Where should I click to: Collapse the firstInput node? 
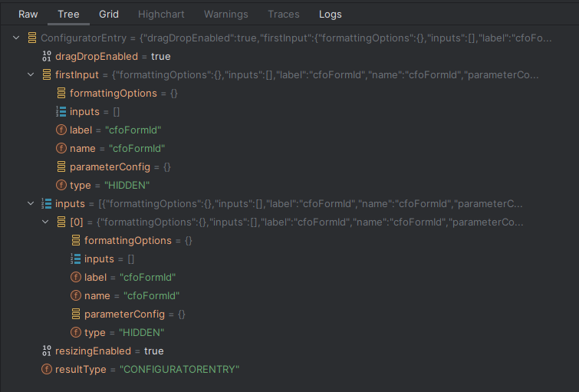coord(31,74)
